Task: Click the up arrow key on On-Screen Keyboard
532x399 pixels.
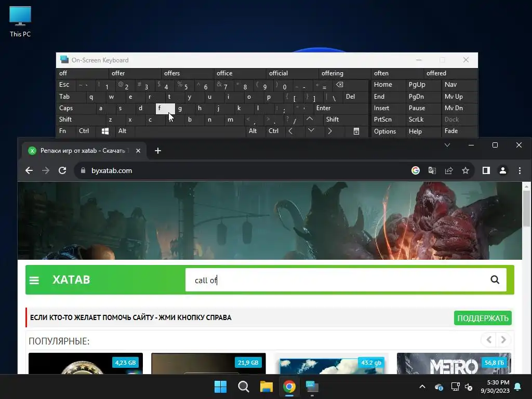Action: (x=310, y=119)
